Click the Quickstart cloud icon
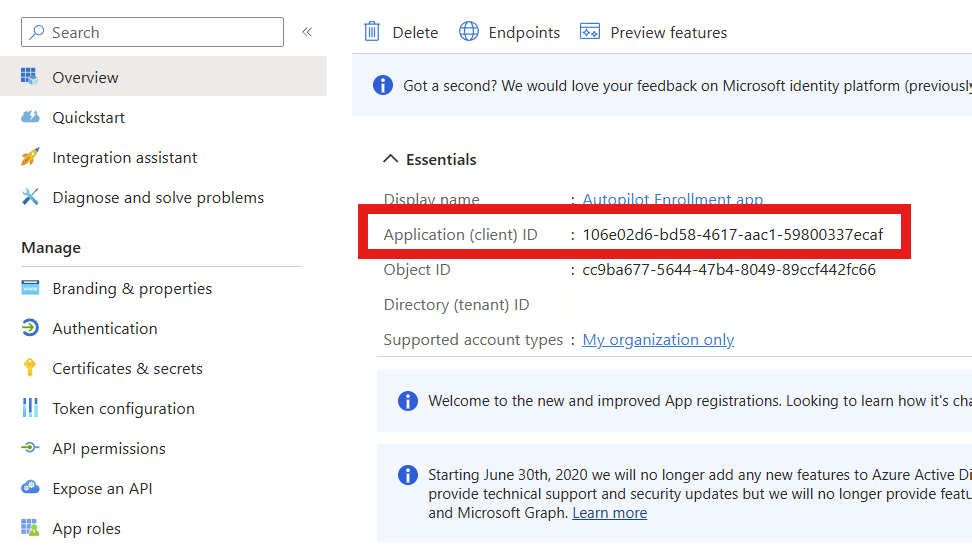Image resolution: width=972 pixels, height=552 pixels. [30, 118]
